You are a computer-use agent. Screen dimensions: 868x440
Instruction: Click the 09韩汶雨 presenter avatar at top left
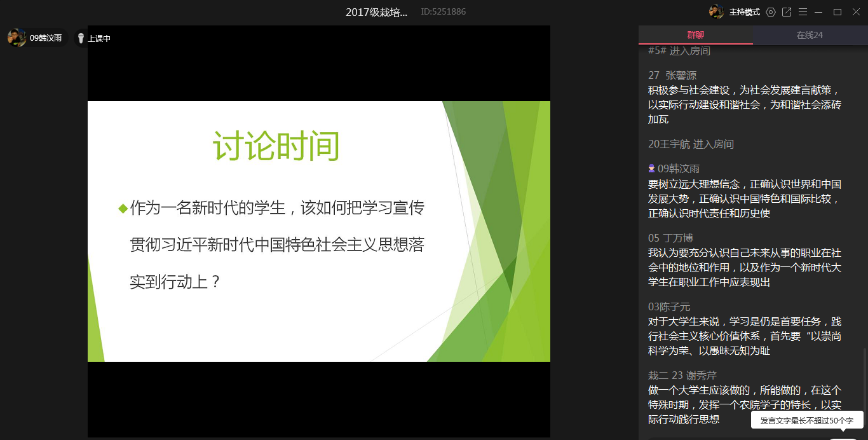tap(17, 38)
